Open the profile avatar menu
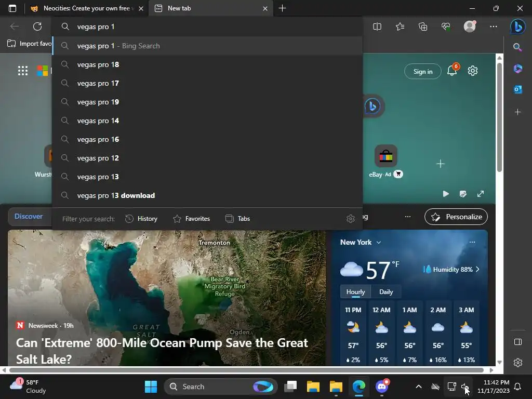 click(470, 26)
